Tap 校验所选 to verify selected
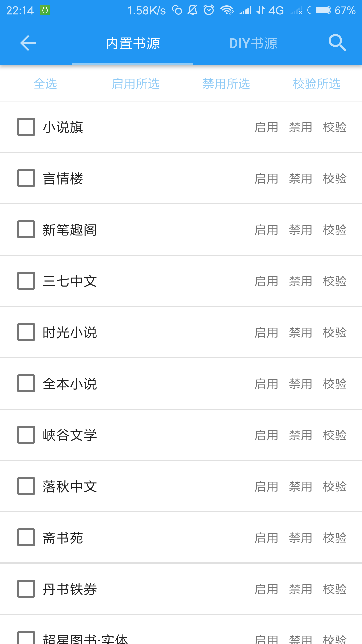Viewport: 362px width, 644px height. (x=317, y=84)
